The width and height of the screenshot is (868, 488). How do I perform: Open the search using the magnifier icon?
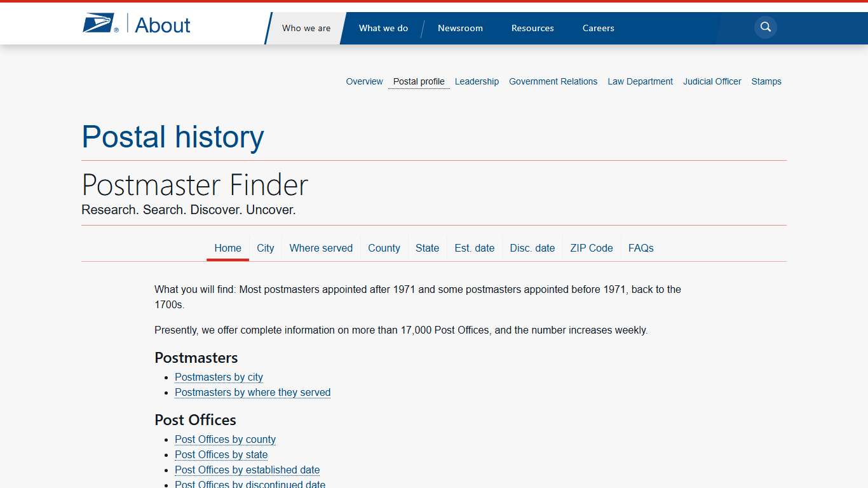(x=765, y=27)
